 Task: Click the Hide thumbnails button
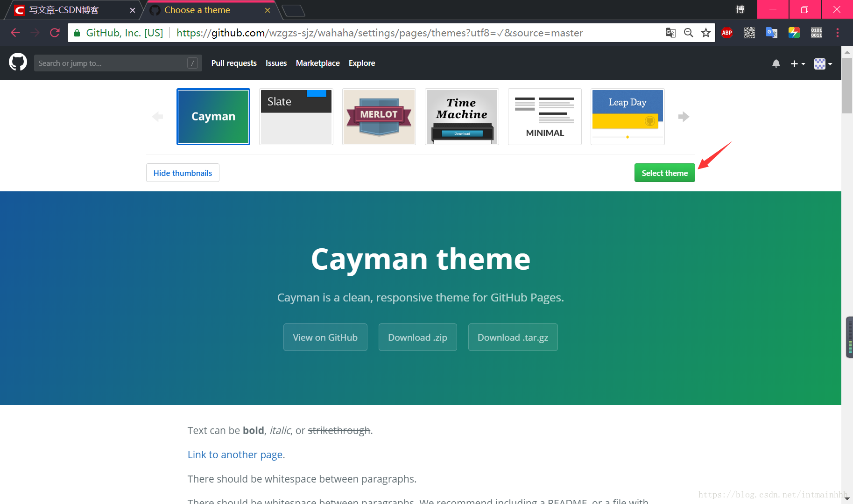(x=183, y=173)
